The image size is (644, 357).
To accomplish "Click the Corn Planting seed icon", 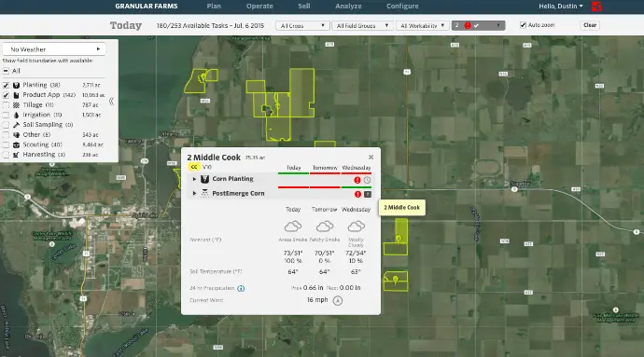I will (x=204, y=179).
